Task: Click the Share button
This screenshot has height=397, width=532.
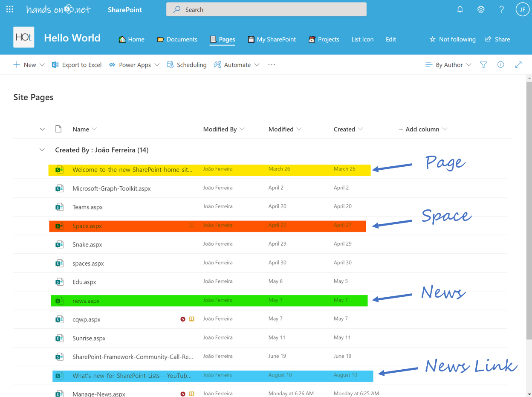Action: tap(497, 39)
